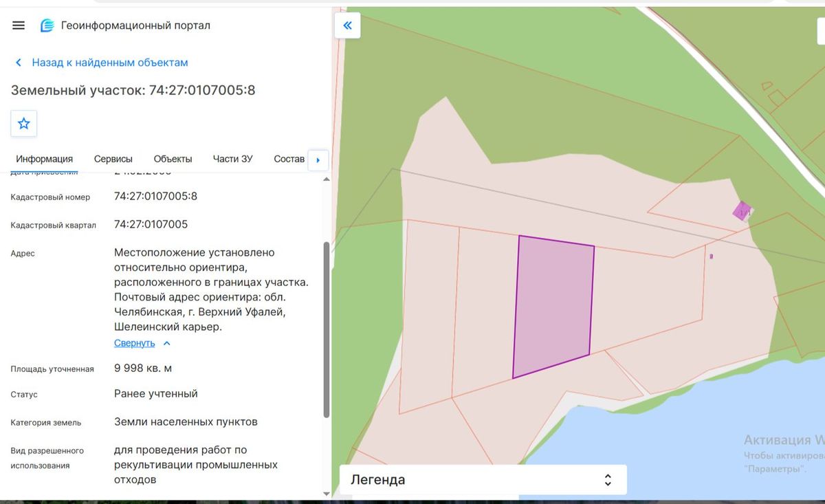Select the Части ЗУ tab
The width and height of the screenshot is (825, 504).
(x=233, y=159)
